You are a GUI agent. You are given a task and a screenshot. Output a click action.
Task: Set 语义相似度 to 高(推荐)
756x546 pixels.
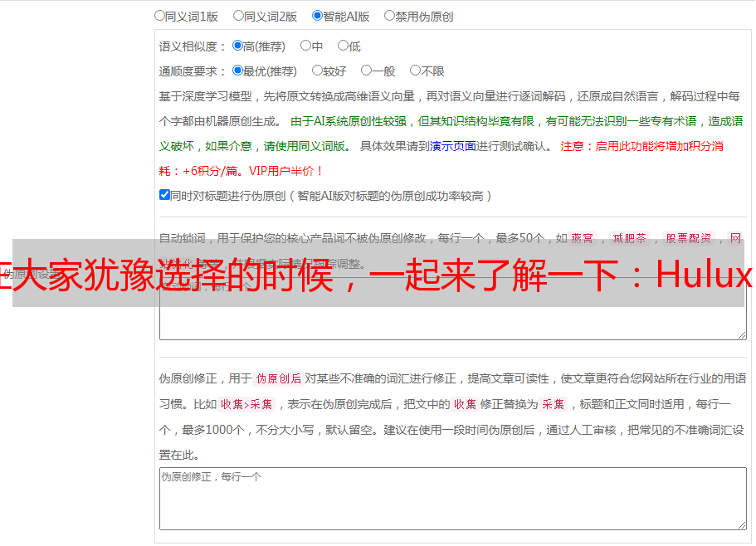tap(237, 46)
